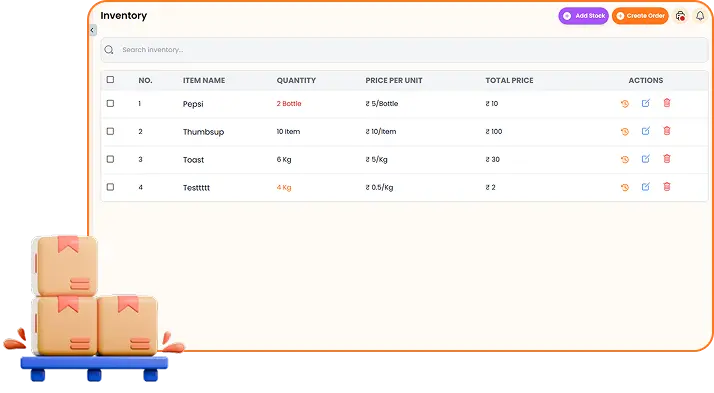Delete the Testtttt item
Image resolution: width=714 pixels, height=393 pixels.
[x=667, y=186]
